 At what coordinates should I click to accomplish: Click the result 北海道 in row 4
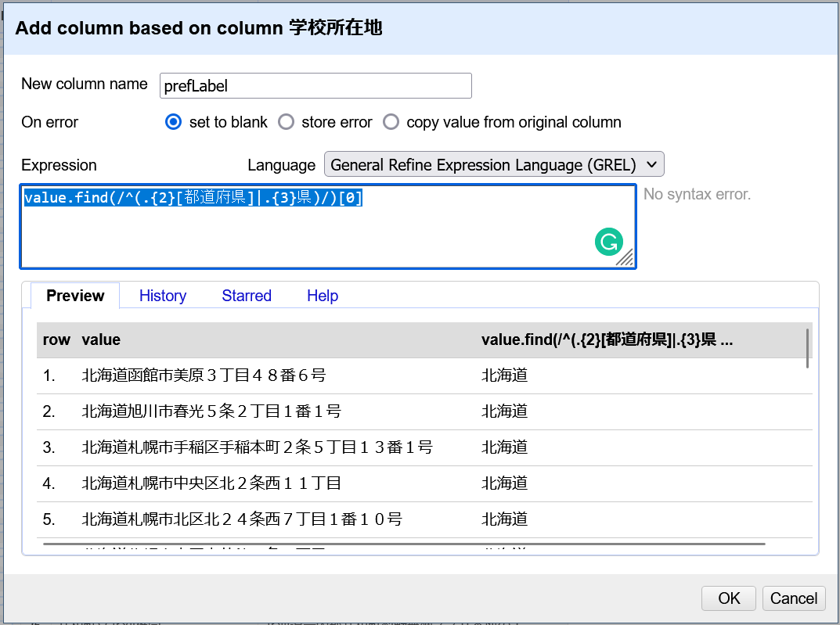click(504, 483)
